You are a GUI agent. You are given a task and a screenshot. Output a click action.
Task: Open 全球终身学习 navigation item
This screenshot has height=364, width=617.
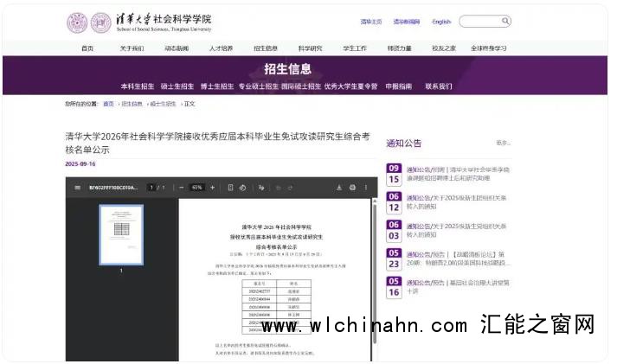pos(488,48)
